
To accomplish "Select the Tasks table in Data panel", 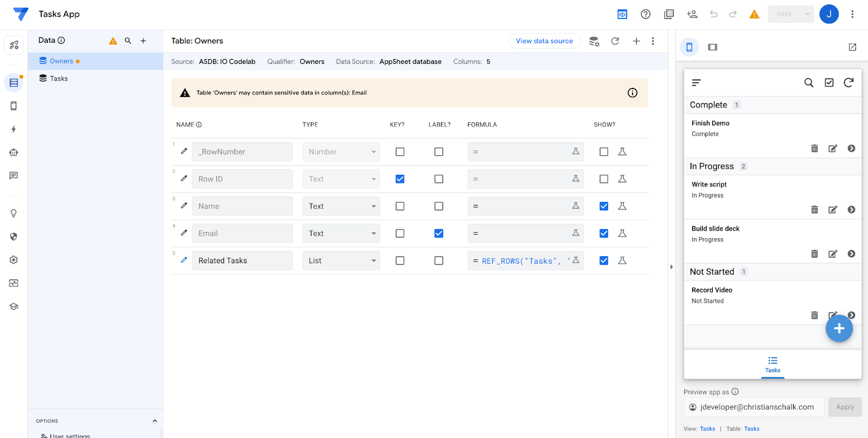I will click(x=59, y=79).
